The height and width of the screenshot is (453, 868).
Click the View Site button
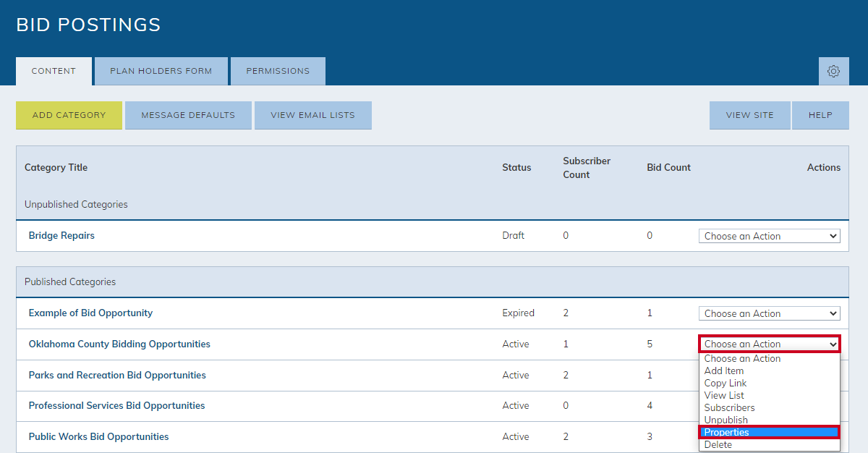point(750,115)
